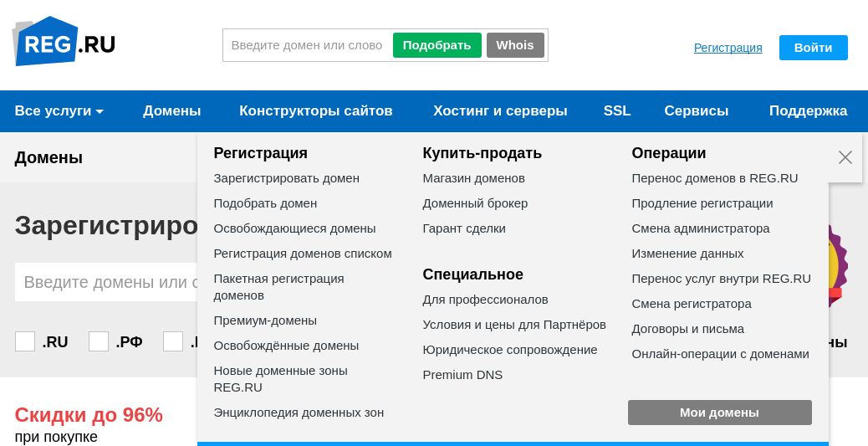This screenshot has height=446, width=868.
Task: Click the Скидки до 96% promo text
Action: [x=89, y=415]
